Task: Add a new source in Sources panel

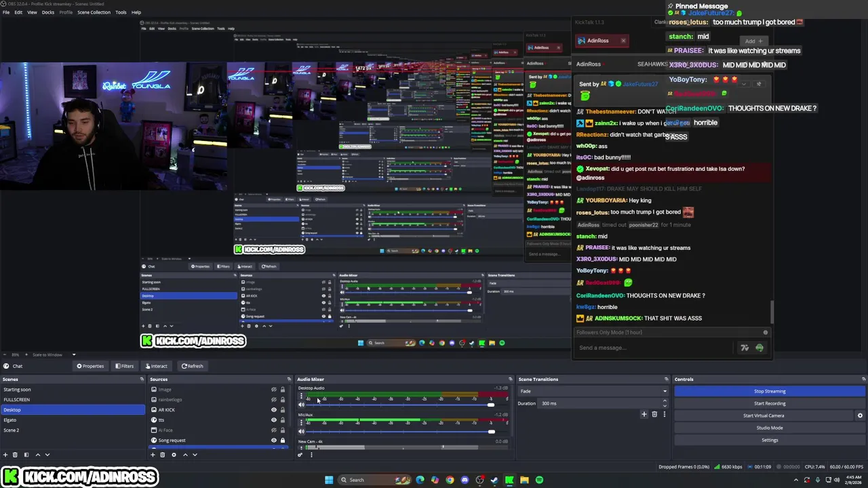Action: click(x=153, y=455)
